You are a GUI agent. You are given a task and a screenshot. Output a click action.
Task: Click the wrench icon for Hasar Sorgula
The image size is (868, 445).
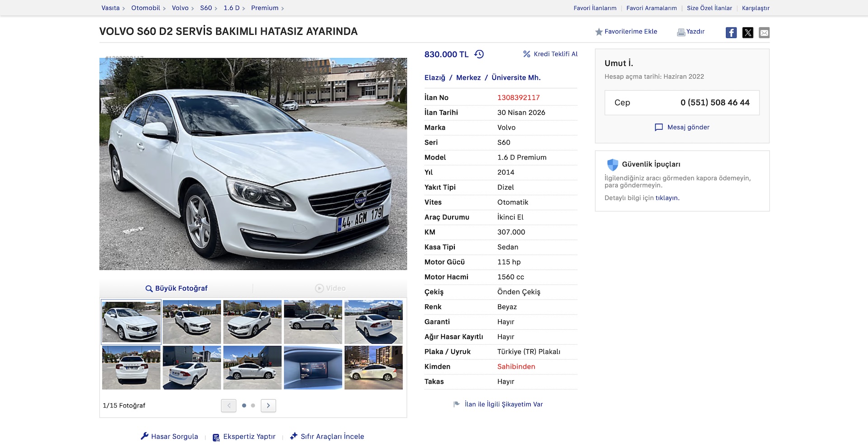145,436
